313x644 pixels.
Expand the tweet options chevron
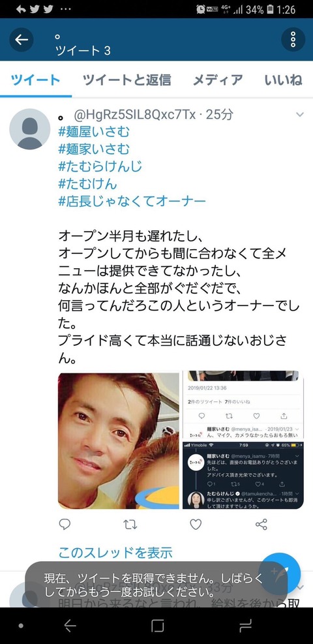tap(300, 115)
